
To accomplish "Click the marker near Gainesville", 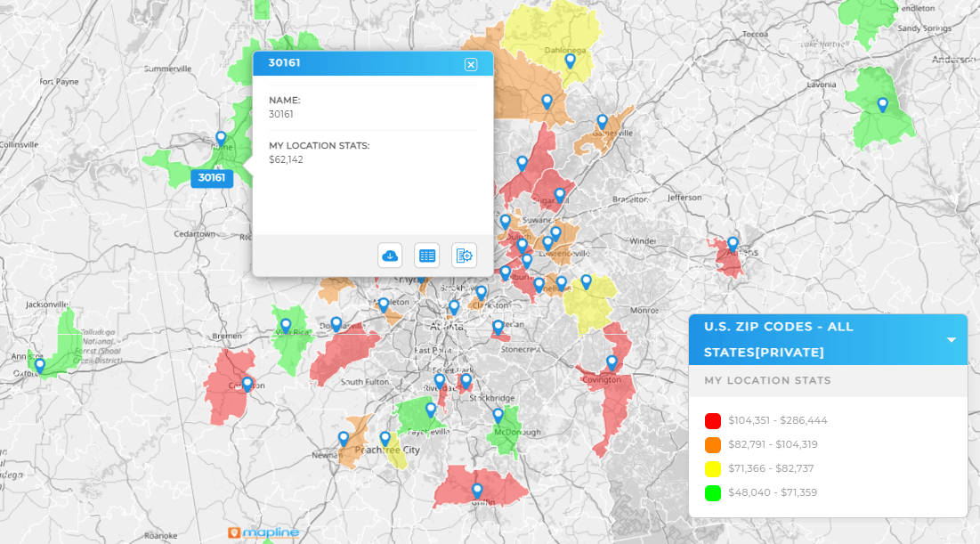I will click(x=602, y=119).
